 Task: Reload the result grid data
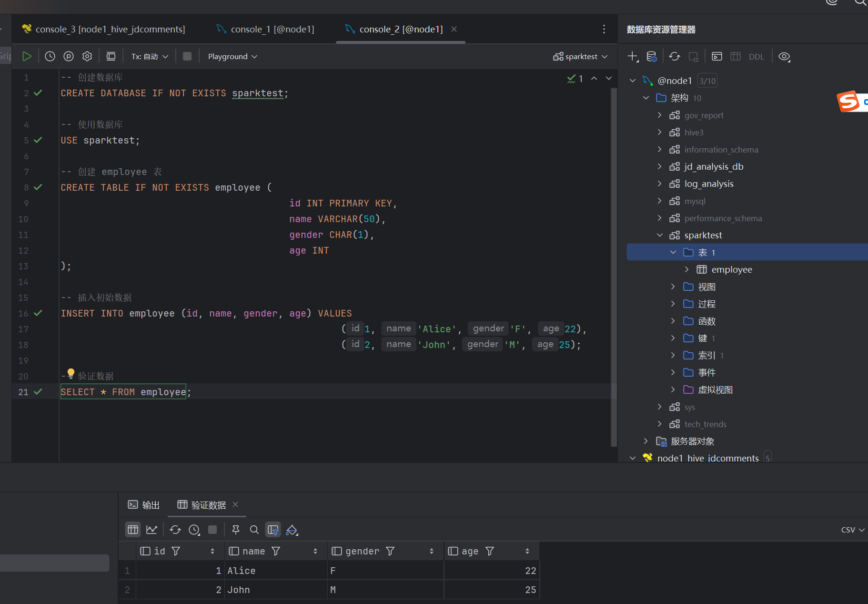click(175, 530)
